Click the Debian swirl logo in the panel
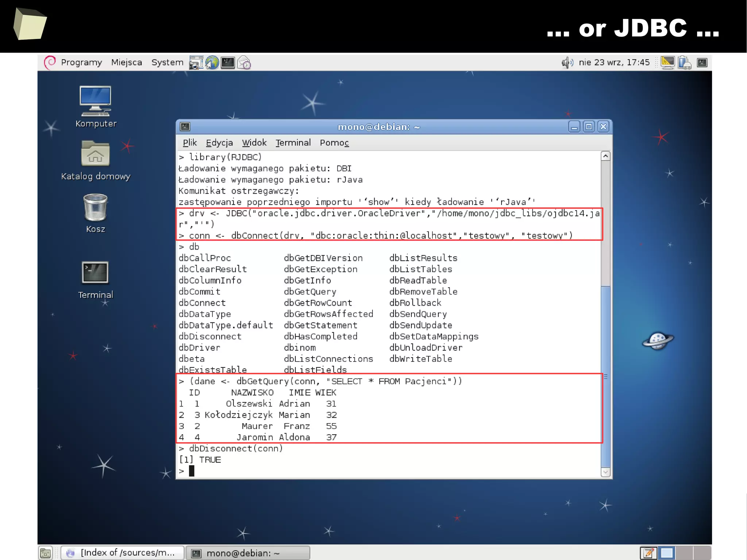The height and width of the screenshot is (560, 747). click(x=50, y=62)
